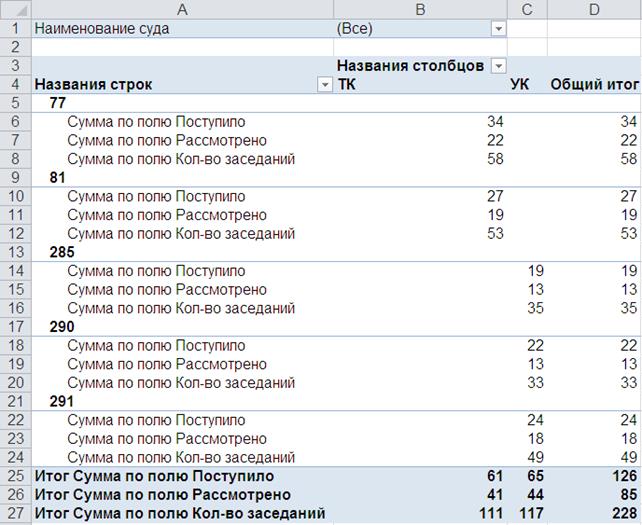The height and width of the screenshot is (525, 642).
Task: Select row header 5
Action: point(16,103)
